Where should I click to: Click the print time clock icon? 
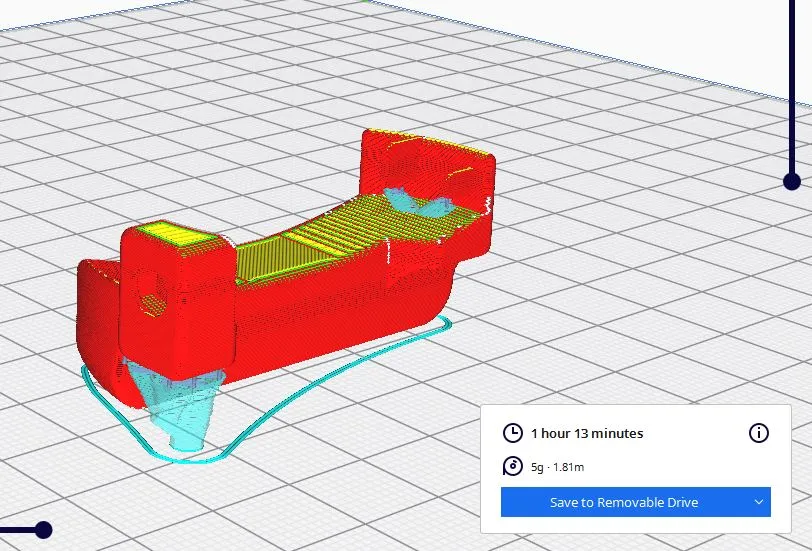click(x=512, y=433)
